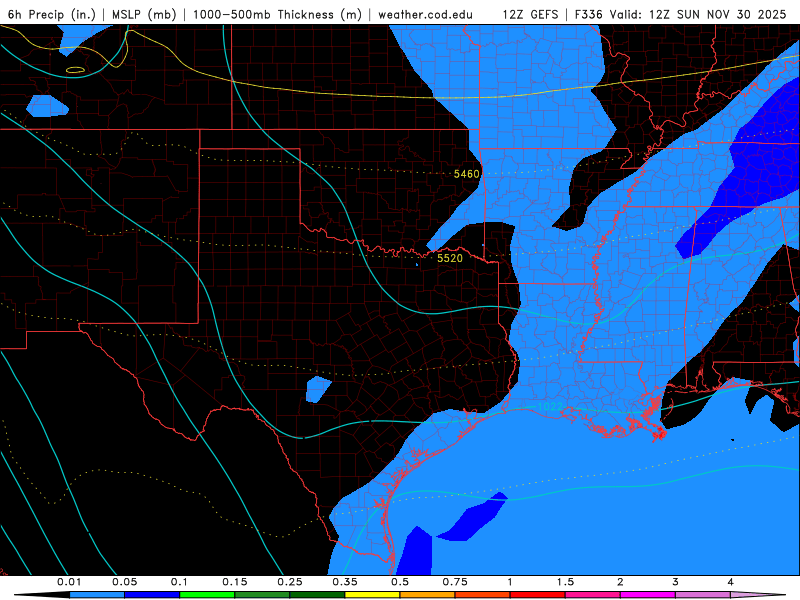Click the light purple right arrow of color bar
Viewport: 800px width, 600px height.
[x=758, y=595]
